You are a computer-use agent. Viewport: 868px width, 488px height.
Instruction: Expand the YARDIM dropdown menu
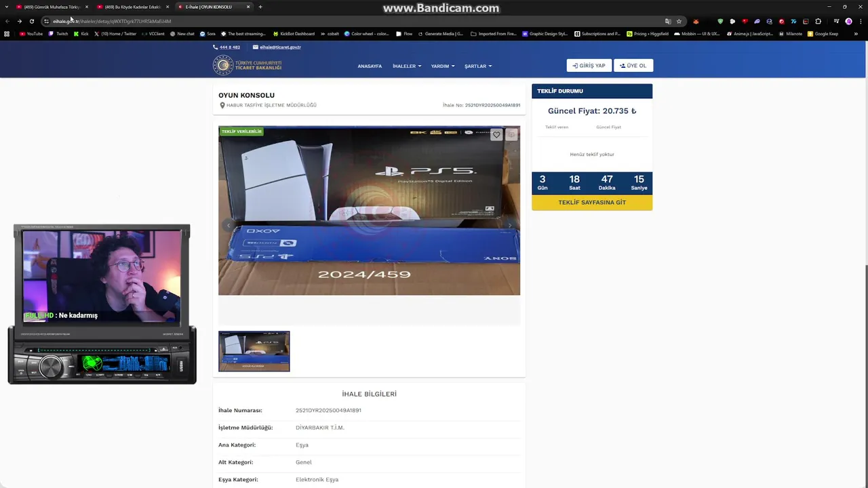point(443,66)
